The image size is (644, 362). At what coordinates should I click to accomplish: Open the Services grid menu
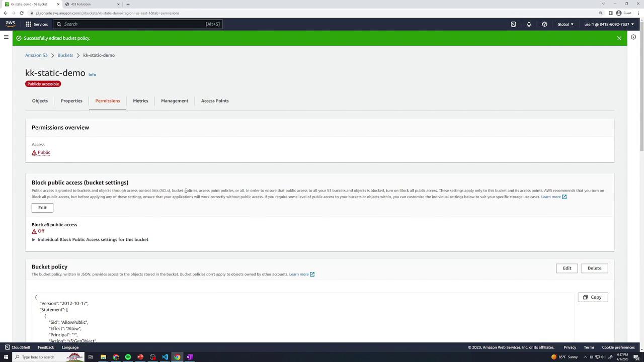tap(37, 24)
